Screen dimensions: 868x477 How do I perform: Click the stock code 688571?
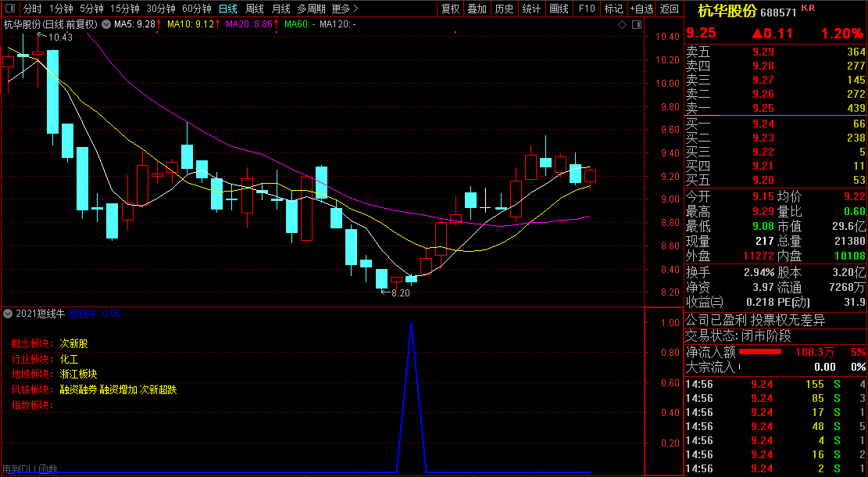780,13
